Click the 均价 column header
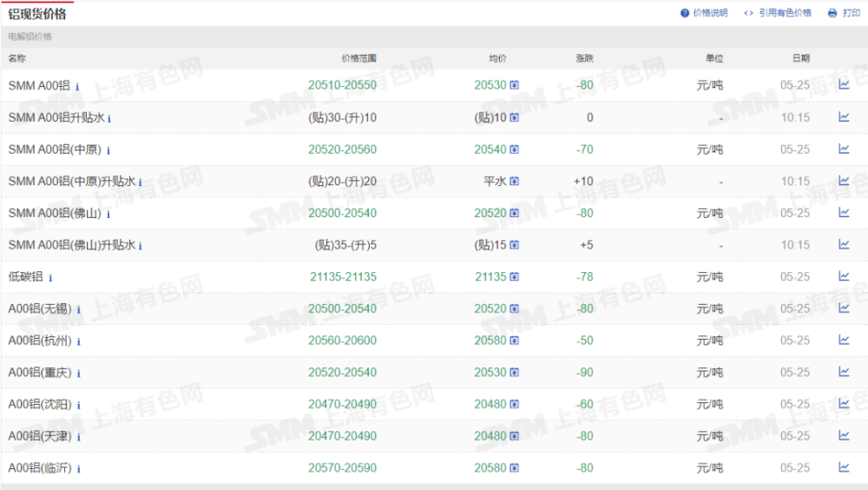Screen dimensions: 868x490 pyautogui.click(x=497, y=58)
